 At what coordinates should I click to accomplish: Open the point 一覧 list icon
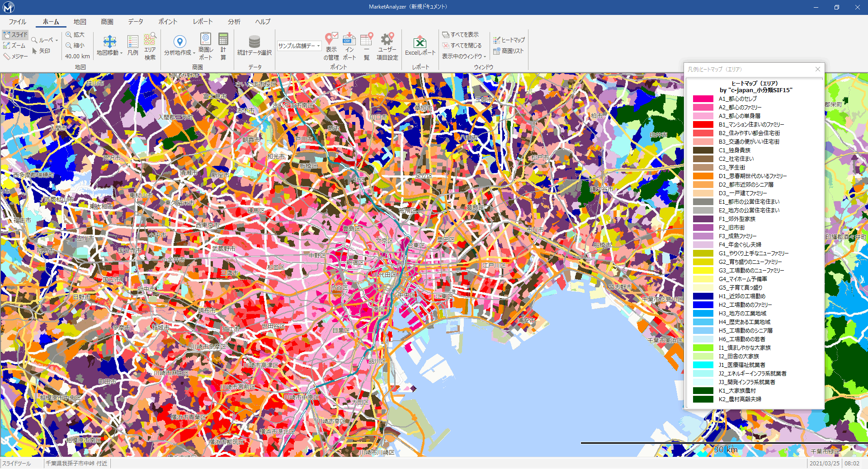point(367,38)
